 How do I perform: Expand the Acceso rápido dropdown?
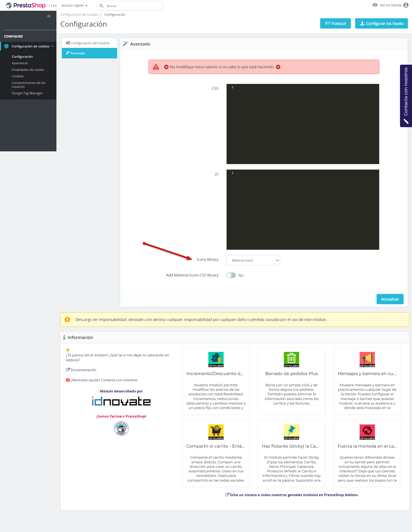coord(74,5)
